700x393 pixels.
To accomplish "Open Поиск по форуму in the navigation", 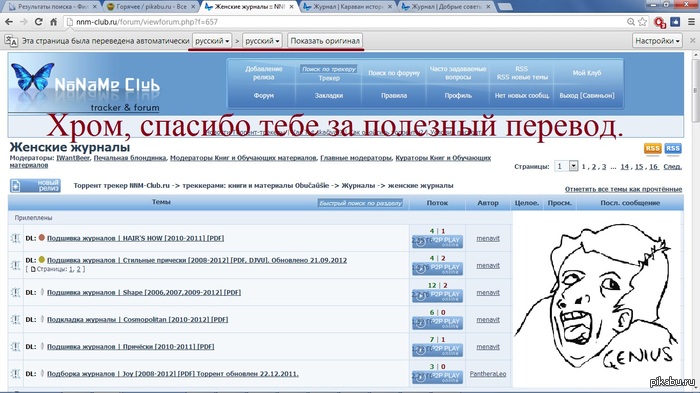I will 394,73.
